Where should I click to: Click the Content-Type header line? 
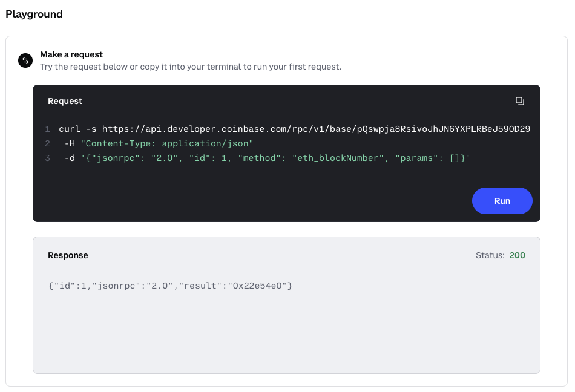click(159, 143)
